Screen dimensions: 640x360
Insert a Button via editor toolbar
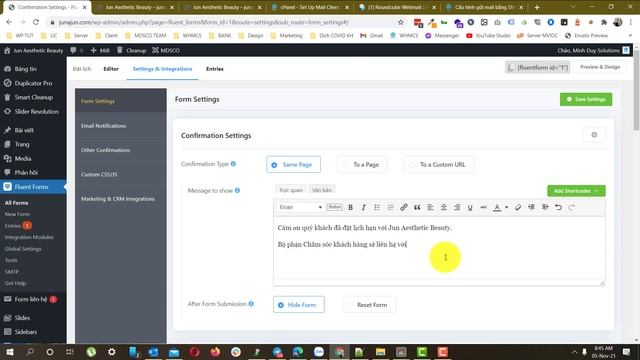pos(335,207)
